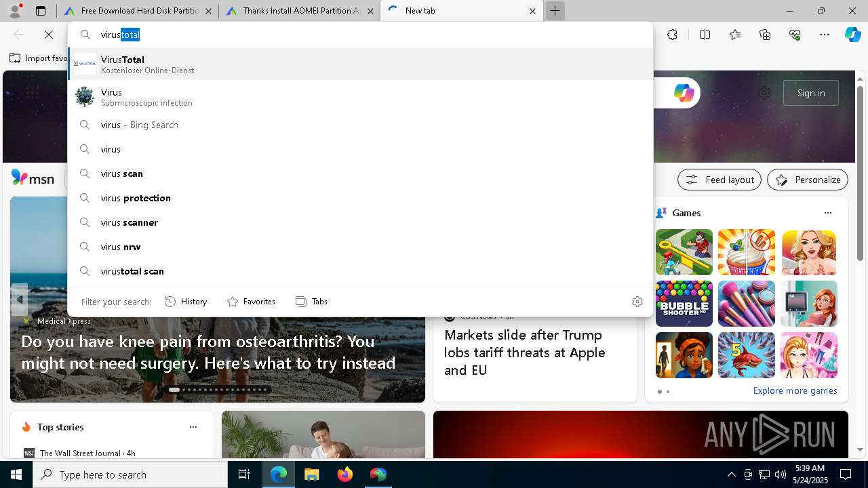Viewport: 868px width, 488px height.
Task: Open the cupcake game thumbnail
Action: [x=746, y=252]
